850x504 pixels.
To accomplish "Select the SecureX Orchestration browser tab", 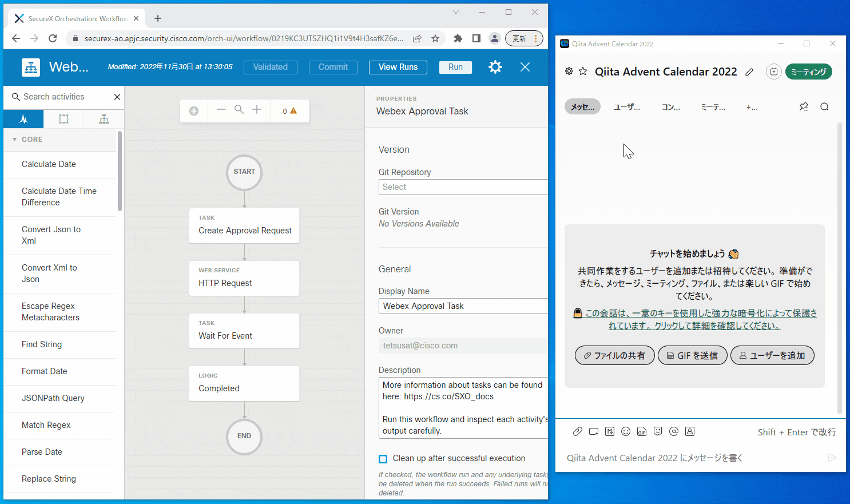I will click(x=77, y=18).
